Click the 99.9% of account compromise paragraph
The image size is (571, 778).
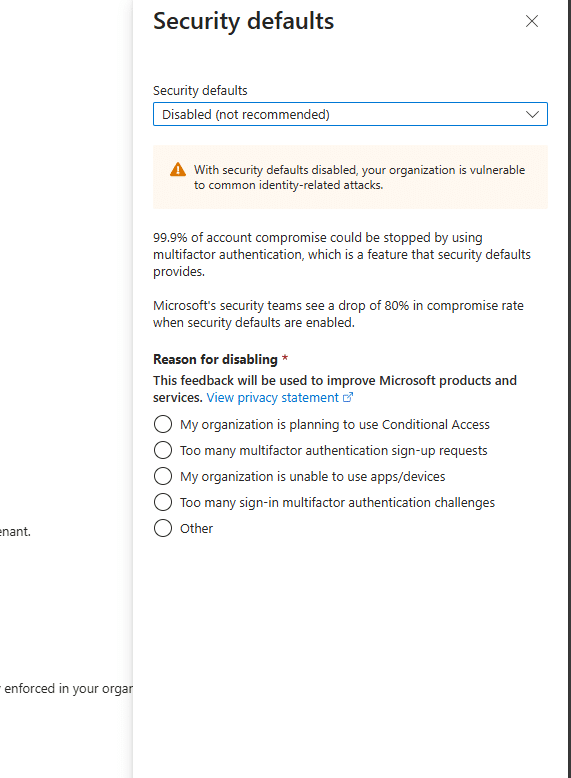[x=342, y=255]
